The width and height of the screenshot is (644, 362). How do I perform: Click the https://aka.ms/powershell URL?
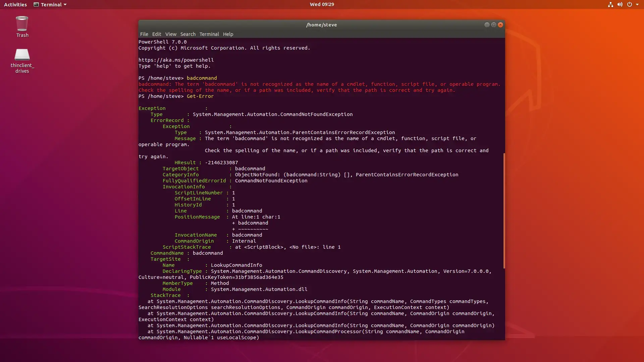[176, 60]
